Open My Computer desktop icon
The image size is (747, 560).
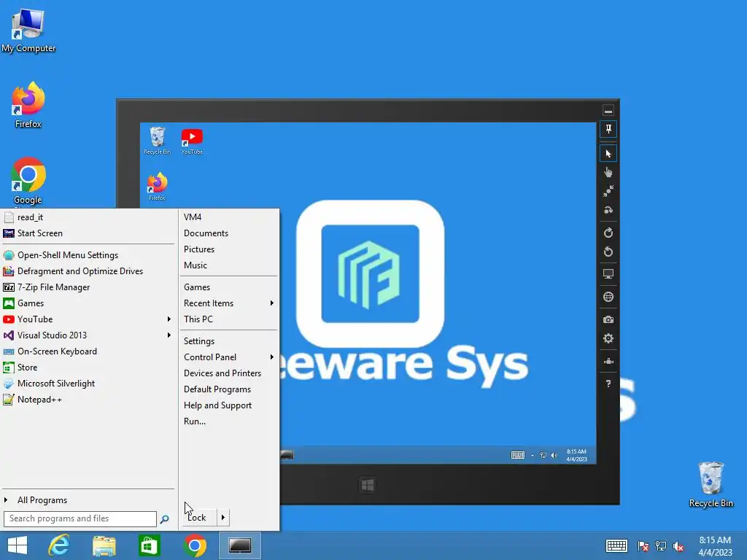pos(28,31)
